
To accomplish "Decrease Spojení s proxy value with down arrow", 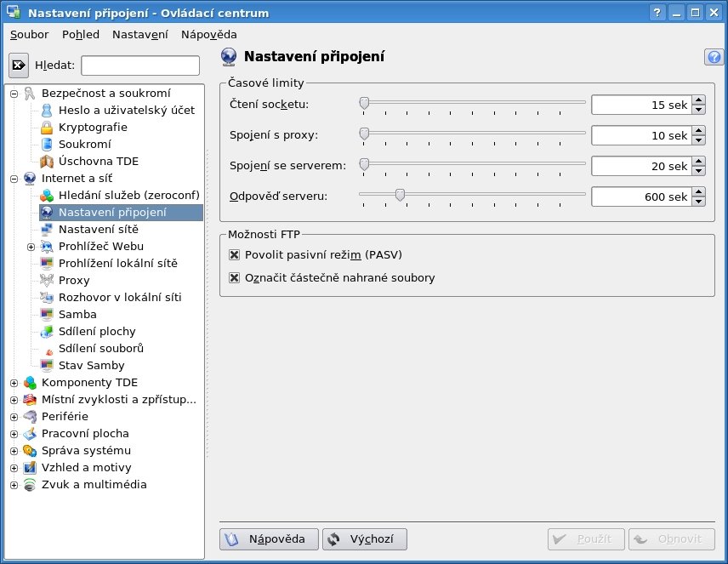I will pyautogui.click(x=699, y=140).
